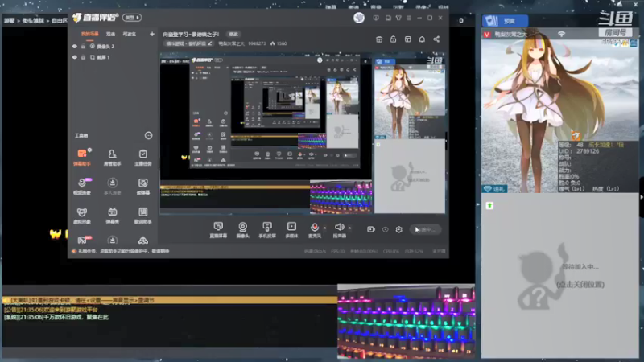Lock the 摄像头 2 source

(84, 47)
